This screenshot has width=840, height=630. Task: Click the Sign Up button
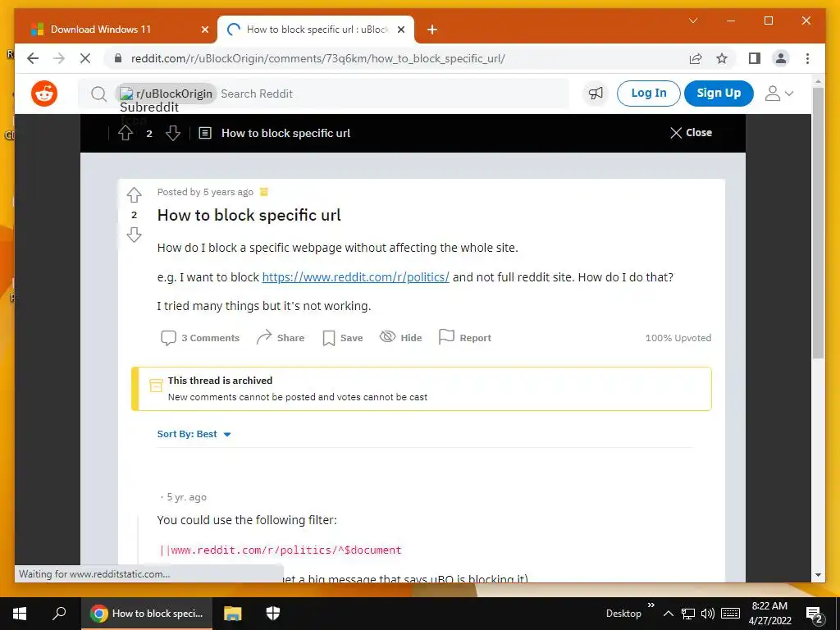(x=719, y=94)
